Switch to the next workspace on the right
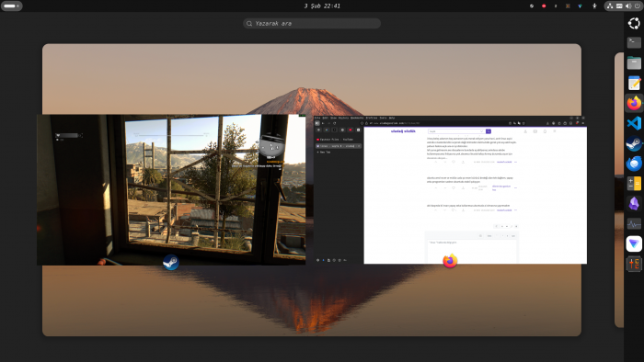Screen dimensions: 644x362 click(x=619, y=190)
